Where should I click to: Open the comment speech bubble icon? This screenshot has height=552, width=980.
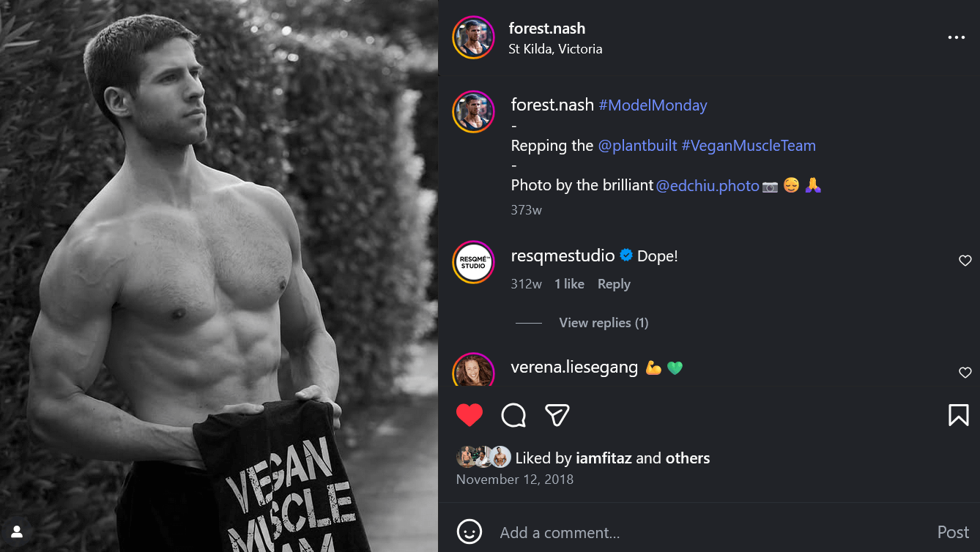(x=513, y=415)
